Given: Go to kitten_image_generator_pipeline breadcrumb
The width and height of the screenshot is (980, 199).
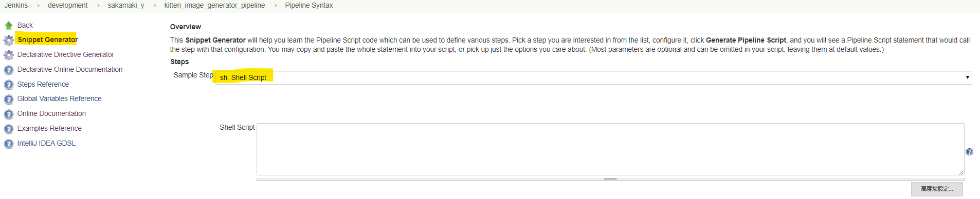Looking at the screenshot, I should coord(214,5).
